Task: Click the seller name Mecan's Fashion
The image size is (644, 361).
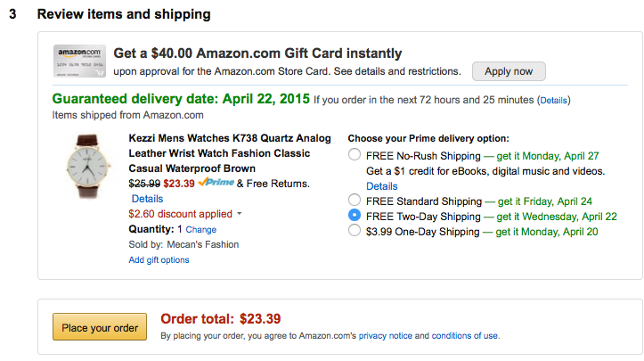Action: click(x=202, y=244)
